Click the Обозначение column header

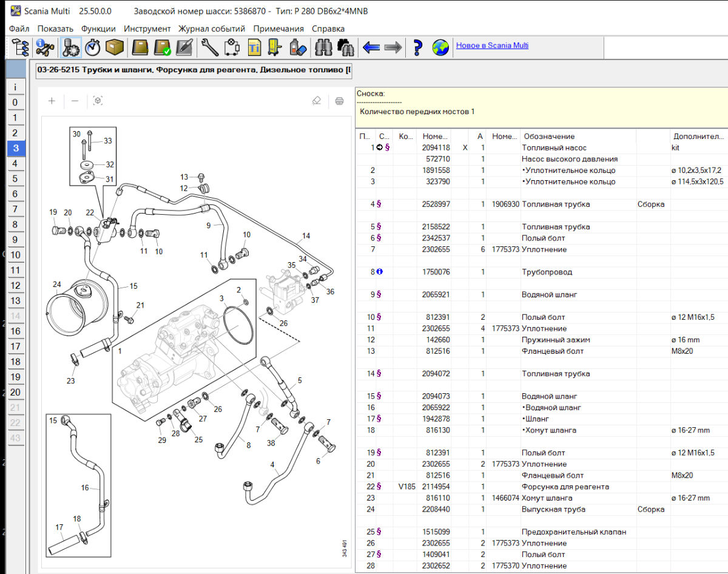tap(578, 136)
